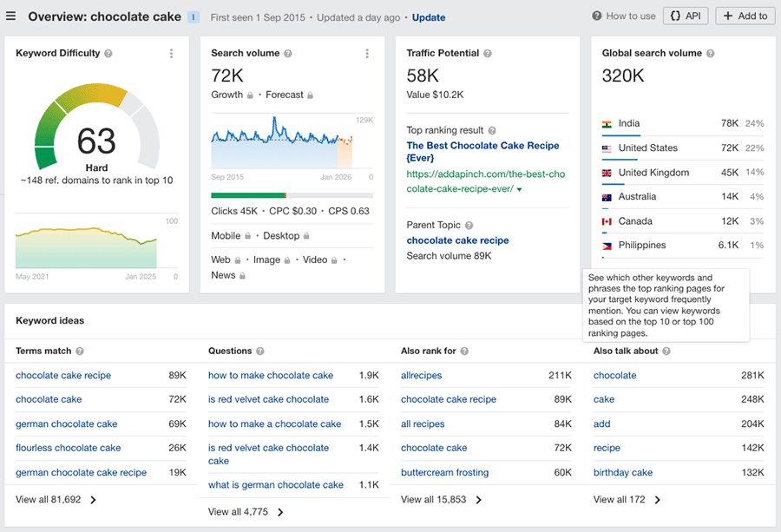
Task: Click the Terms match help icon
Action: point(80,351)
